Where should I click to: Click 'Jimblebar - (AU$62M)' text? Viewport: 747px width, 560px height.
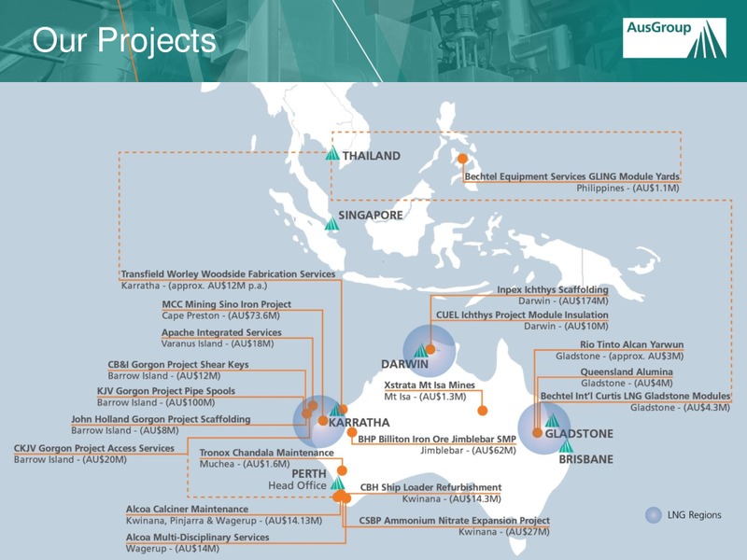pyautogui.click(x=468, y=451)
